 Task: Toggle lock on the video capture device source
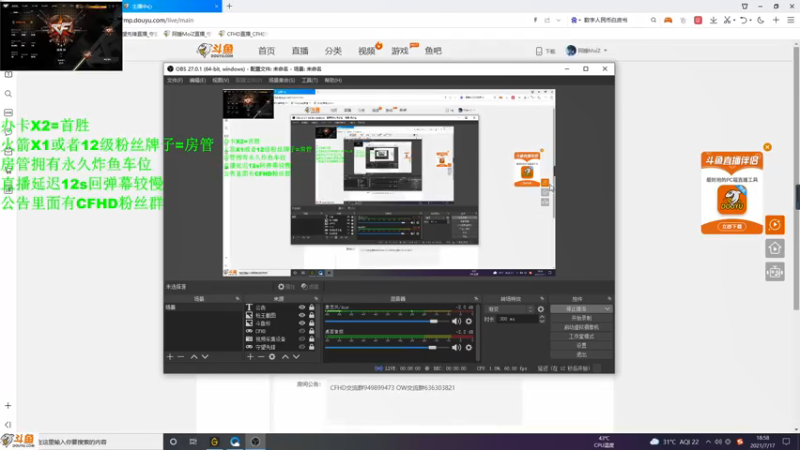tap(311, 339)
